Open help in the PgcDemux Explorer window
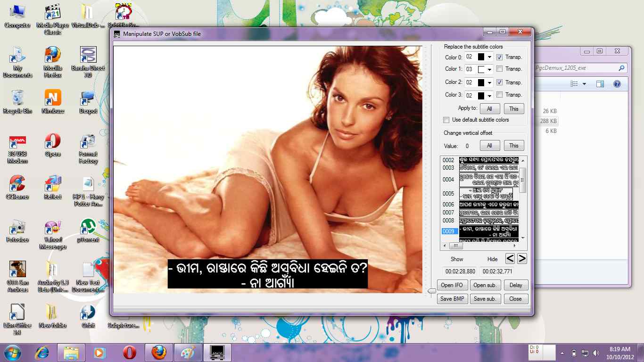Viewport: 644px width, 362px height. (x=617, y=84)
